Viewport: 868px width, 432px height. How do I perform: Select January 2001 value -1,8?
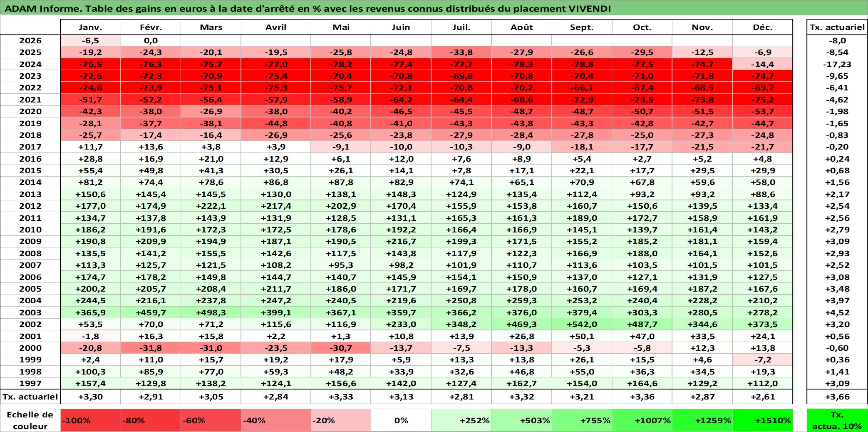point(91,336)
